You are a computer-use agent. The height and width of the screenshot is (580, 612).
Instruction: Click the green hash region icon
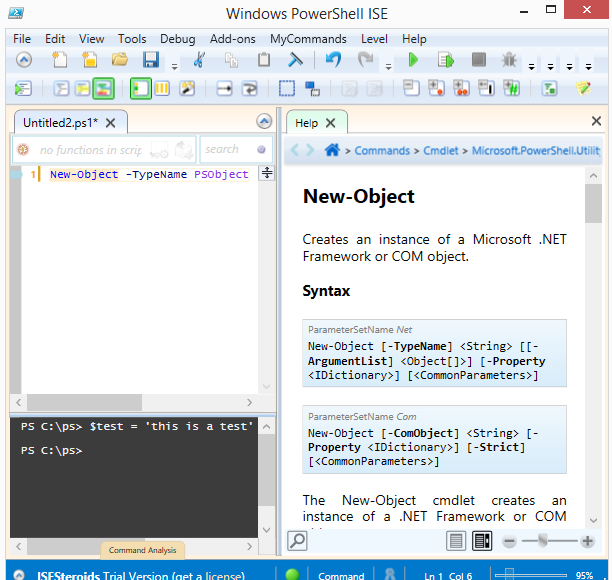tap(511, 89)
